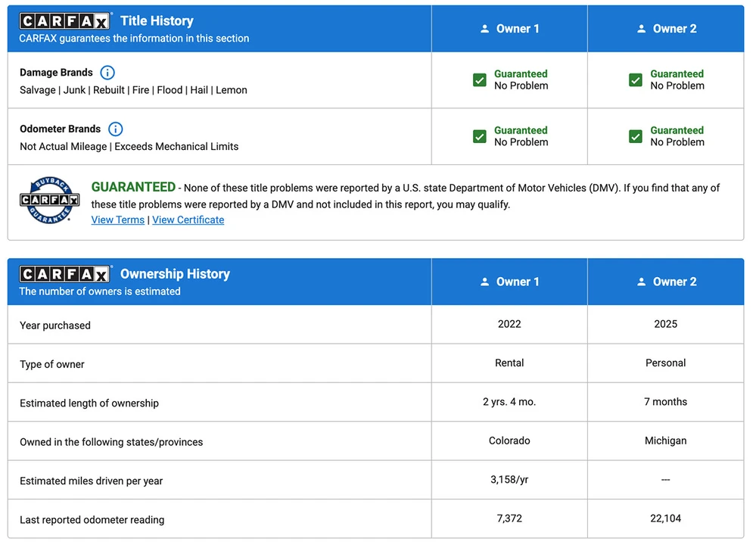Click Estimated length of ownership label
756x545 pixels.
pos(89,403)
